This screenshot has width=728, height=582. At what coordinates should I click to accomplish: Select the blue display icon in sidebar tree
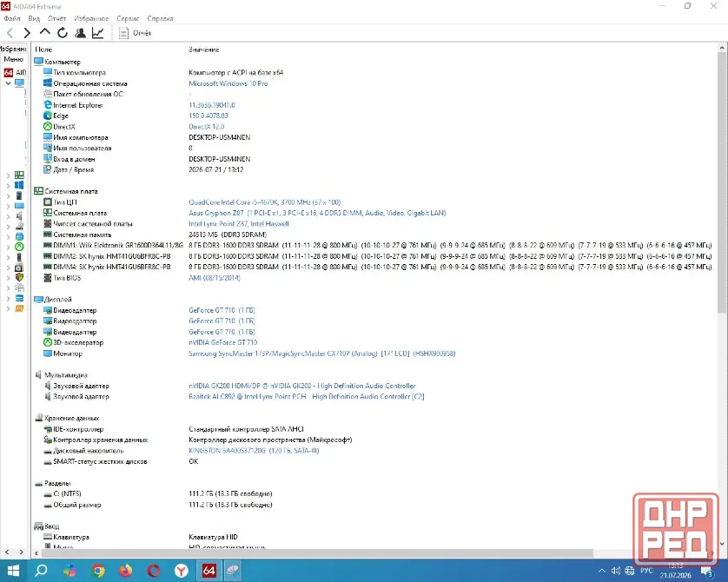point(19,206)
